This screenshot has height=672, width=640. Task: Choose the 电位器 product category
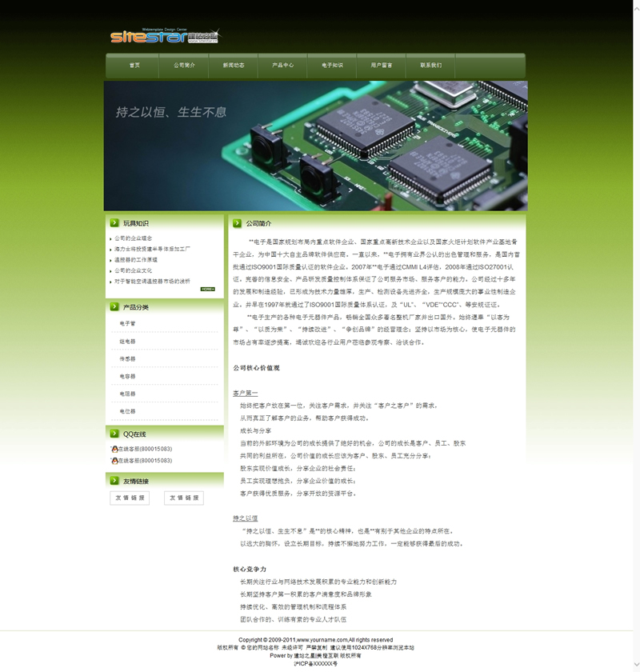(x=128, y=411)
